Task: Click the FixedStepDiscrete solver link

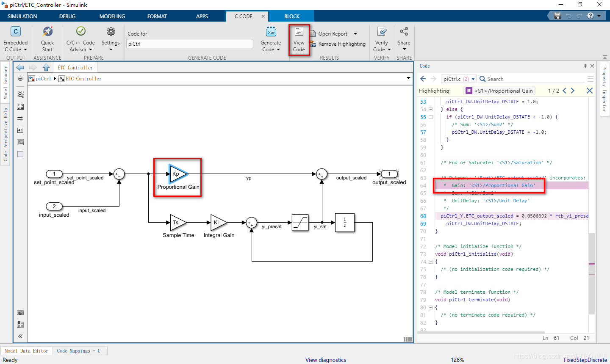Action: (585, 360)
